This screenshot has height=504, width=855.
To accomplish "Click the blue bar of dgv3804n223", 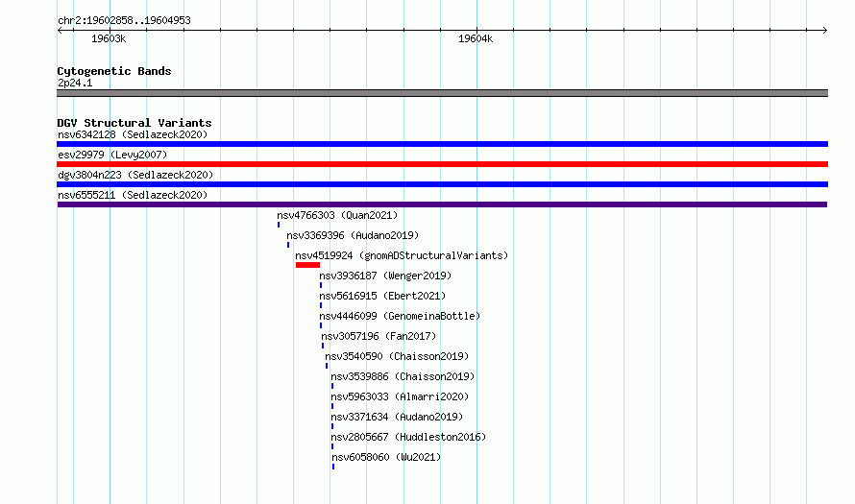I will tap(442, 184).
